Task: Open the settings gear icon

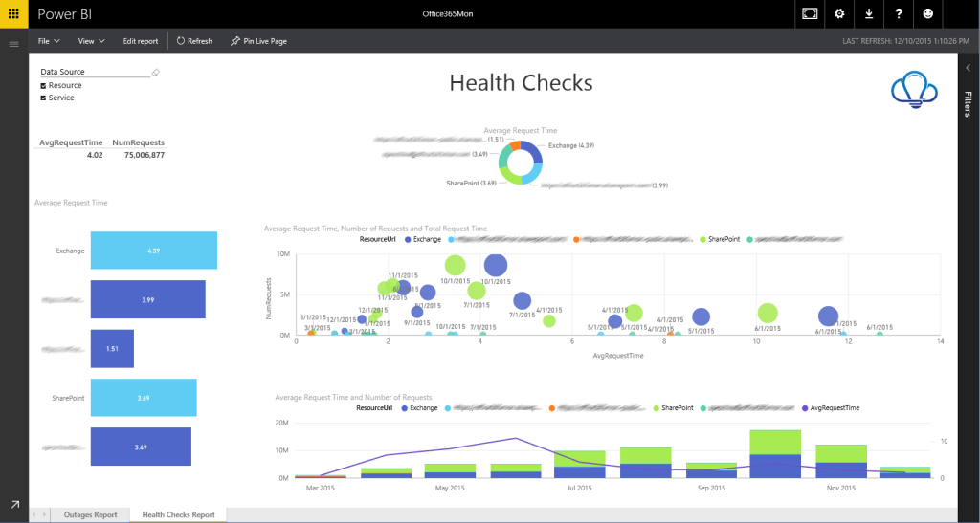Action: (x=839, y=13)
